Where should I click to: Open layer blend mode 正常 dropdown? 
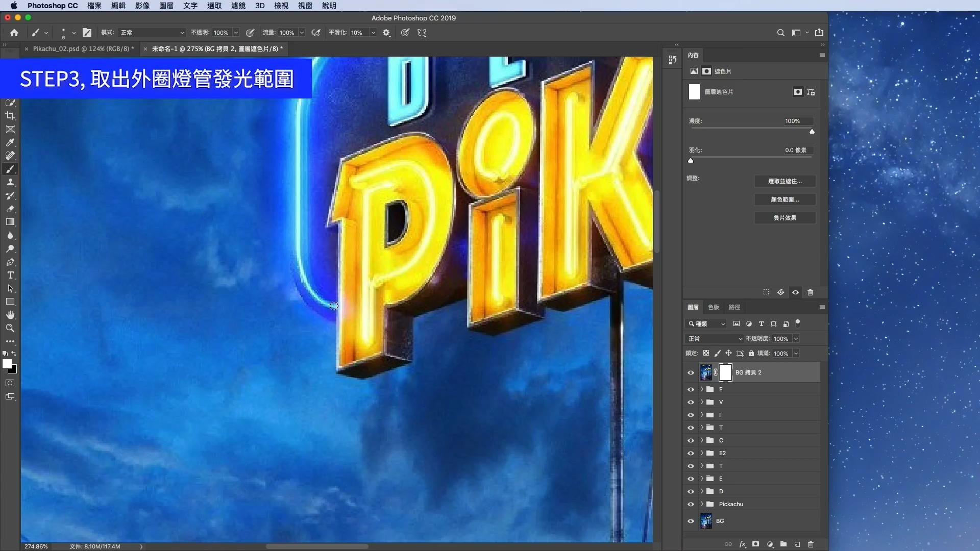714,339
